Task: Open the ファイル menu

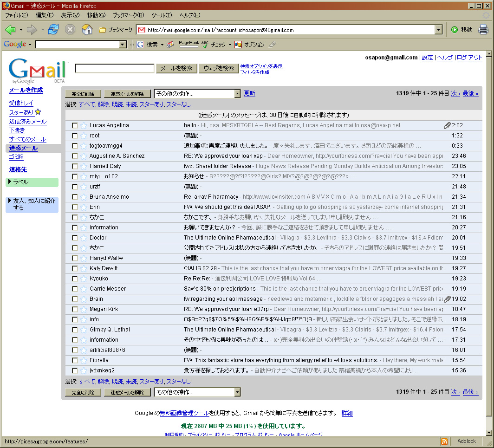Action: click(16, 15)
